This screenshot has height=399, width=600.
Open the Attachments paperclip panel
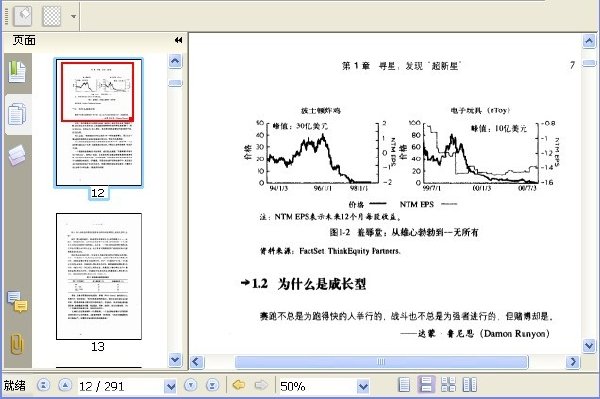pos(16,344)
